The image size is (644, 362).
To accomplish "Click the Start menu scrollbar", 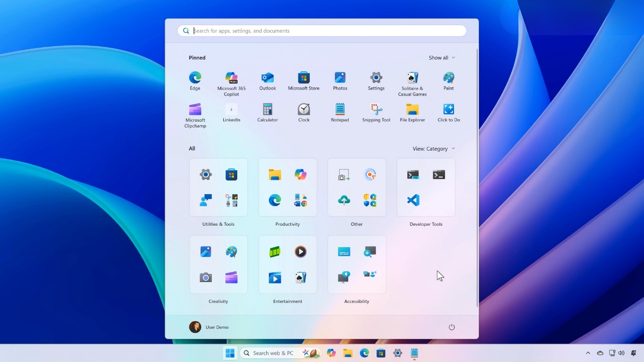I will 477,177.
